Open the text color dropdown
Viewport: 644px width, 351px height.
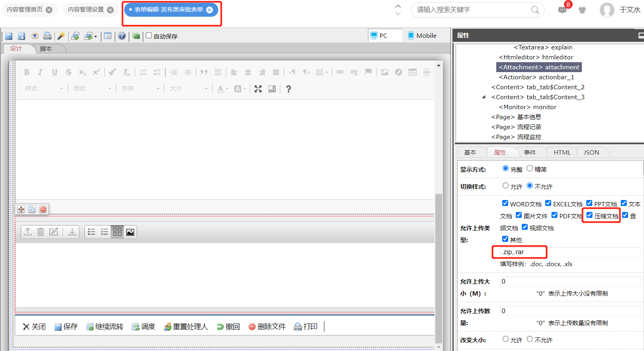click(x=222, y=89)
